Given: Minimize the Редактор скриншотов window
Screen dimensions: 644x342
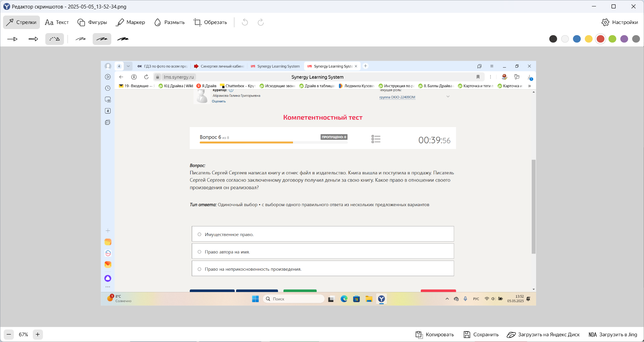Looking at the screenshot, I should click(594, 6).
